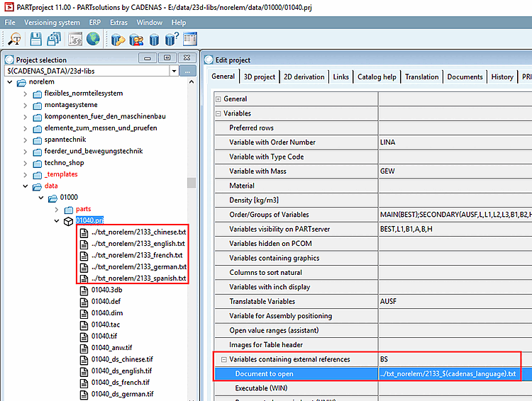532x401 pixels.
Task: Click the folder icon of montagesysteme
Action: [x=38, y=106]
